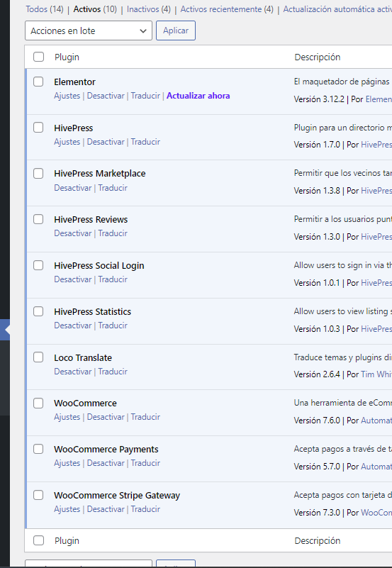Open the Acciones en lote dropdown

click(x=89, y=30)
